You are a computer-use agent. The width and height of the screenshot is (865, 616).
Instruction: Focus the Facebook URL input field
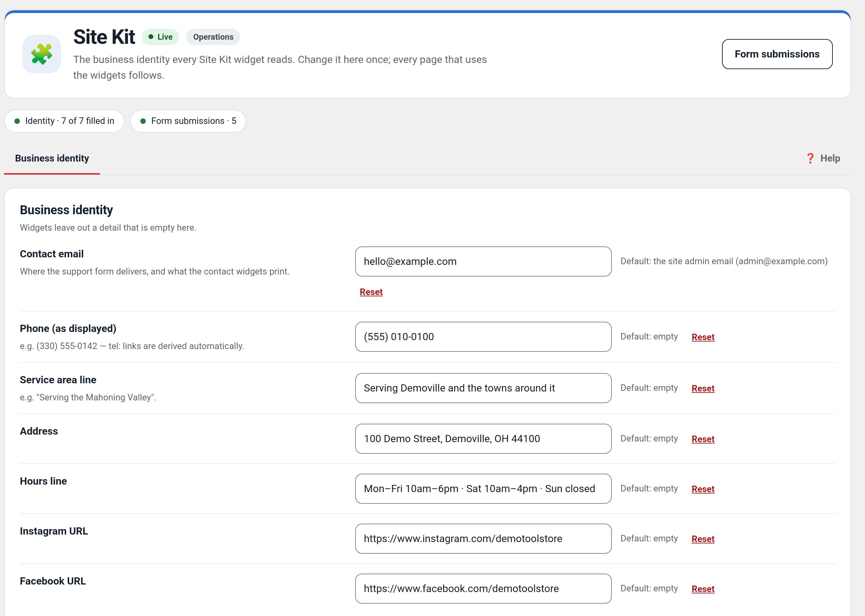coord(483,589)
